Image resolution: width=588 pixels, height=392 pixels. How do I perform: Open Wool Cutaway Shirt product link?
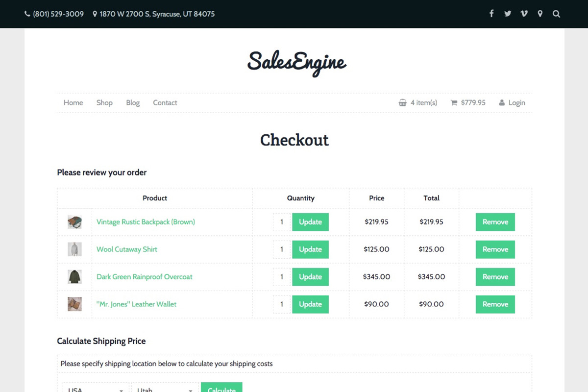[127, 249]
